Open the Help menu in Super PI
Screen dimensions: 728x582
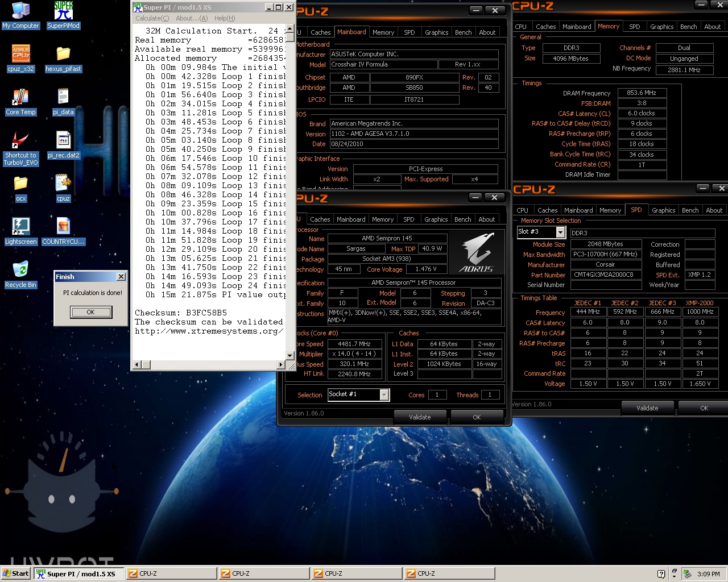pos(225,18)
